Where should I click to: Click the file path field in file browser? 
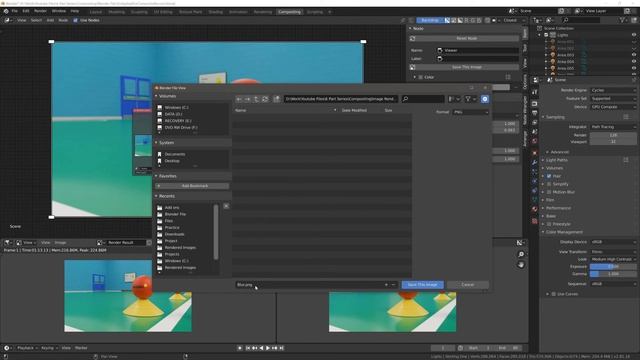(340, 99)
